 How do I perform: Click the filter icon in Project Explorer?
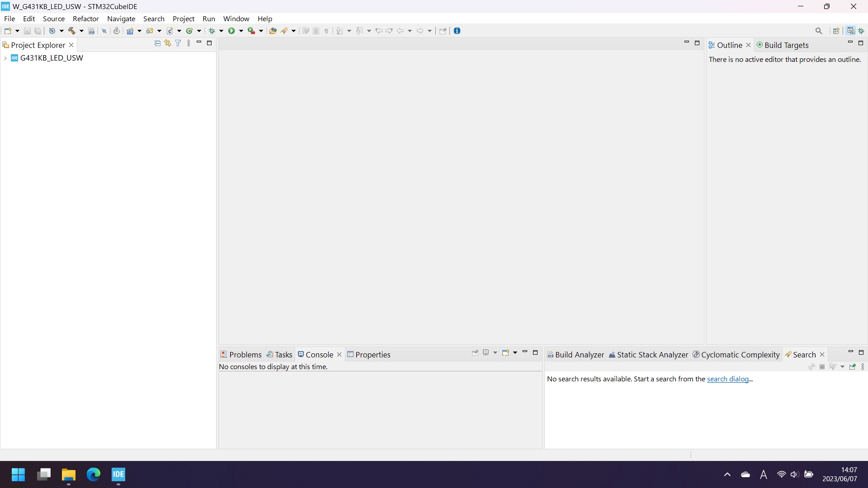tap(177, 43)
